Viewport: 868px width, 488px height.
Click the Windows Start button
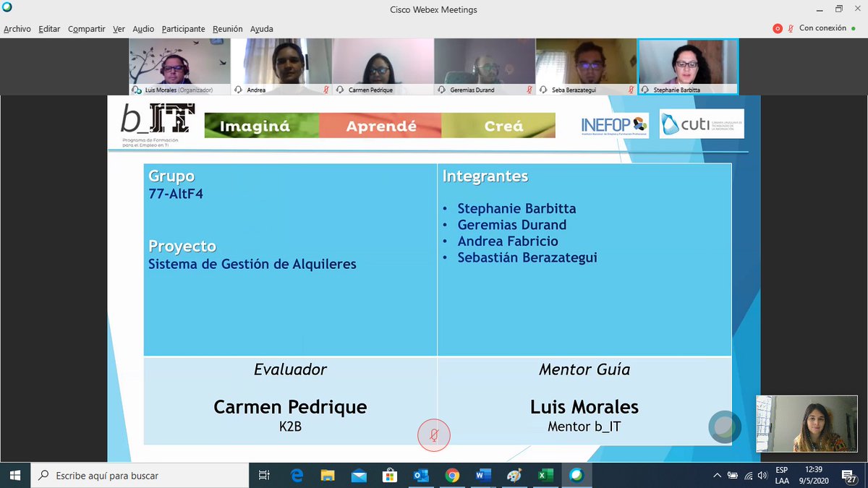pyautogui.click(x=15, y=475)
